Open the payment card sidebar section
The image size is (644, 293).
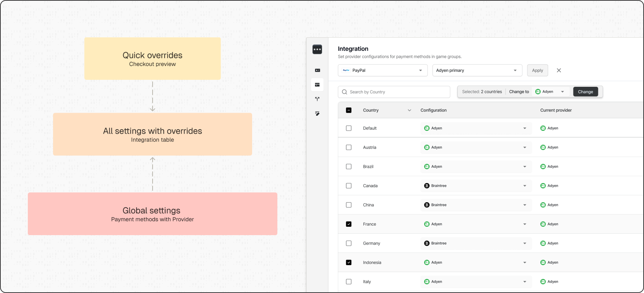pyautogui.click(x=317, y=85)
